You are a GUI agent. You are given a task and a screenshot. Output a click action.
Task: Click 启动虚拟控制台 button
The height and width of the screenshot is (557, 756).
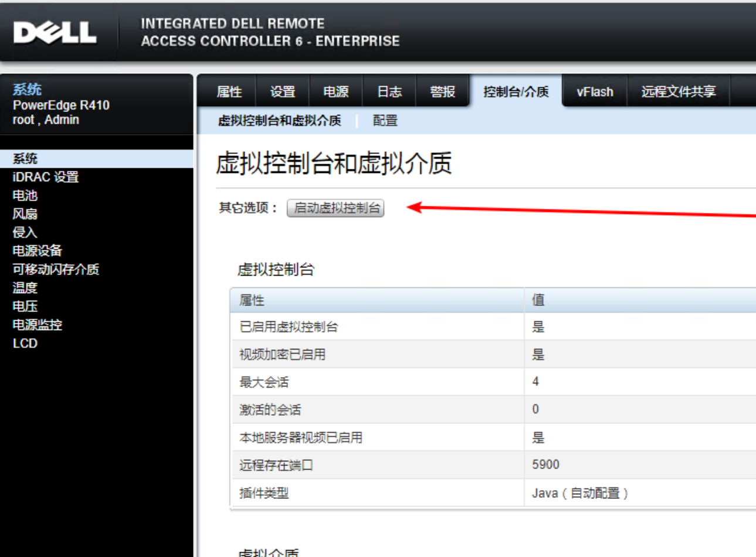[x=335, y=208]
